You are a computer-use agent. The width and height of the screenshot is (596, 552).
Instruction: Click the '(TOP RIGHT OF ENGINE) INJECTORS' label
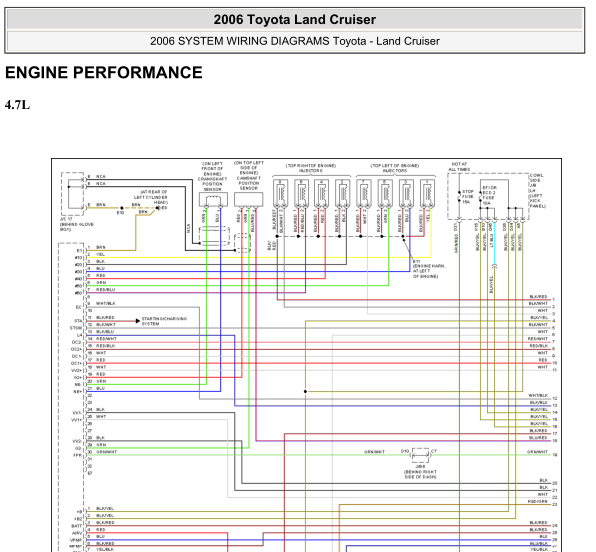(x=311, y=168)
